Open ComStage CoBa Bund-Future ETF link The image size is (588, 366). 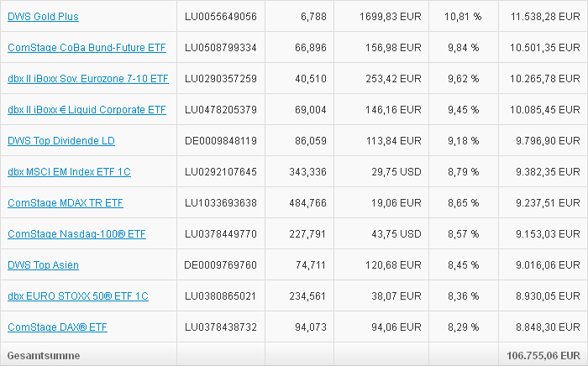[x=87, y=48]
